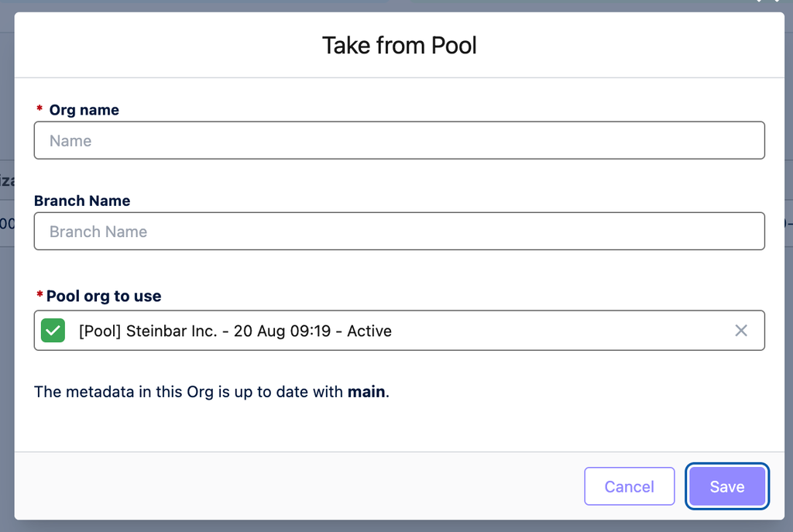Click the red asterisk next to Org name
The image size is (793, 532).
39,110
